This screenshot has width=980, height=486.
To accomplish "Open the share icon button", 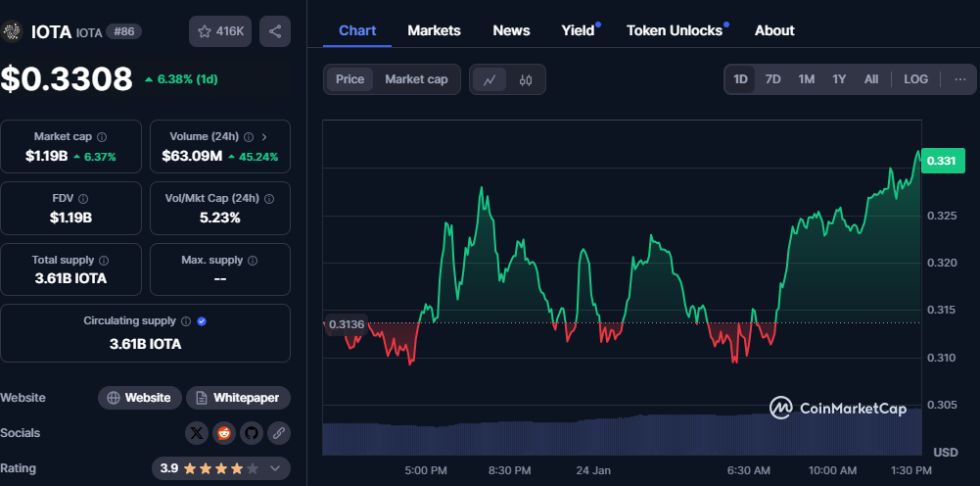I will click(x=275, y=31).
